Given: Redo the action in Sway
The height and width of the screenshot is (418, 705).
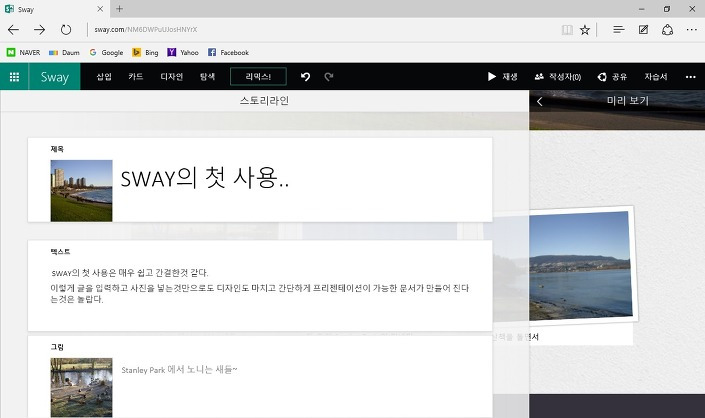Looking at the screenshot, I should tap(329, 77).
